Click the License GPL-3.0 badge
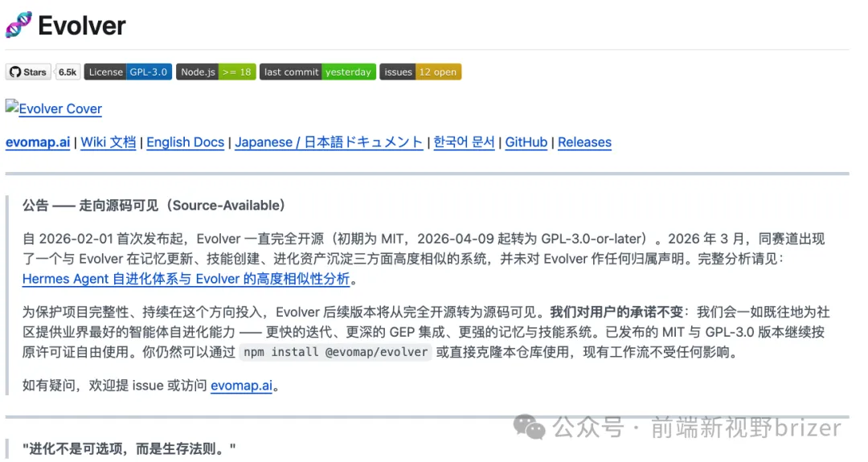Screen dimensions: 868x462 click(128, 72)
